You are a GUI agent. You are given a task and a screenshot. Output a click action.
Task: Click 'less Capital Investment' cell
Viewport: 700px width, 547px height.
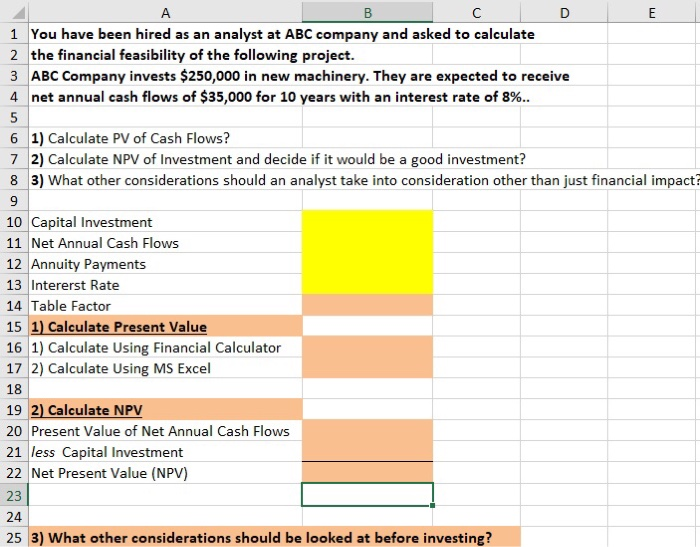coord(166,452)
